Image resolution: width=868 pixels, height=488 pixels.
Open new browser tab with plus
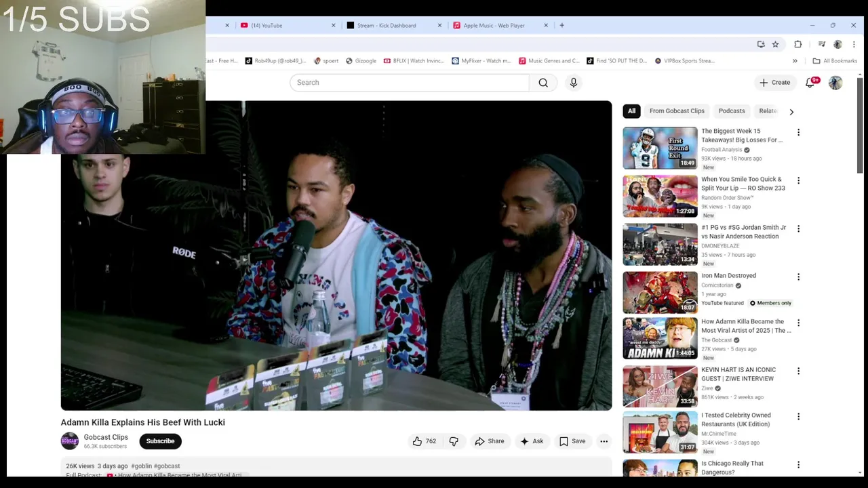[x=561, y=25]
